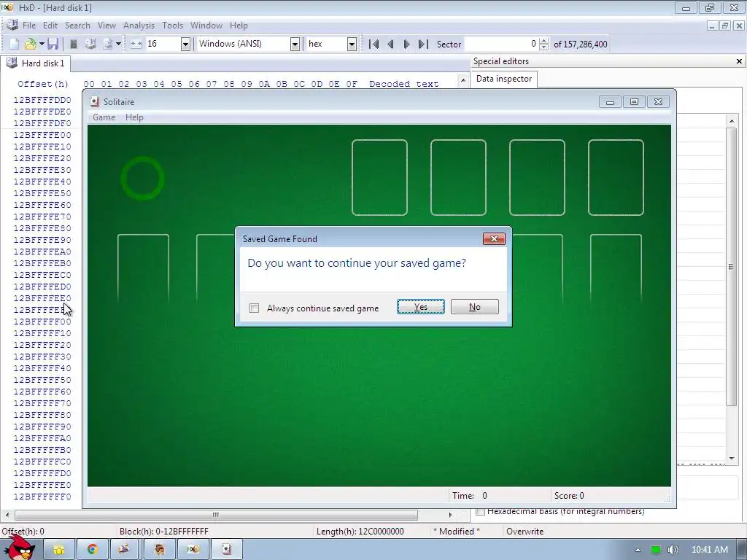
Task: Click the volume speaker tray icon
Action: click(673, 550)
